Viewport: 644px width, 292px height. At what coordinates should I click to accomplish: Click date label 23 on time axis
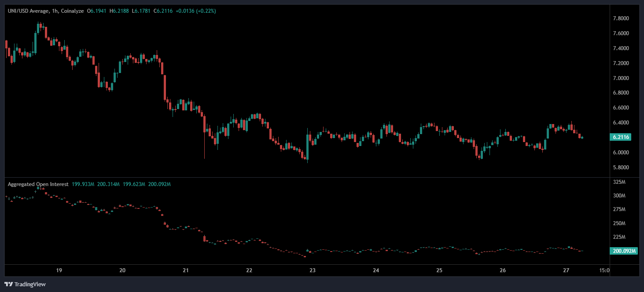[x=313, y=270]
